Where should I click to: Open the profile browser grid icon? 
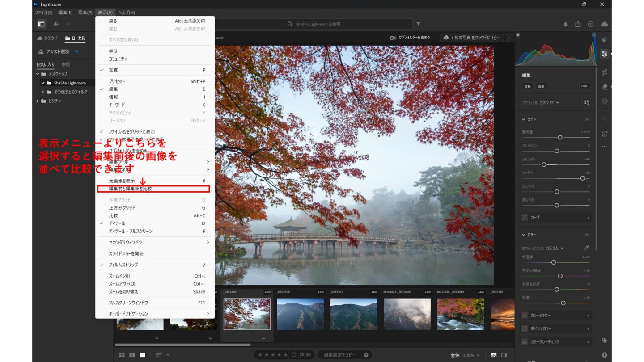pos(586,102)
